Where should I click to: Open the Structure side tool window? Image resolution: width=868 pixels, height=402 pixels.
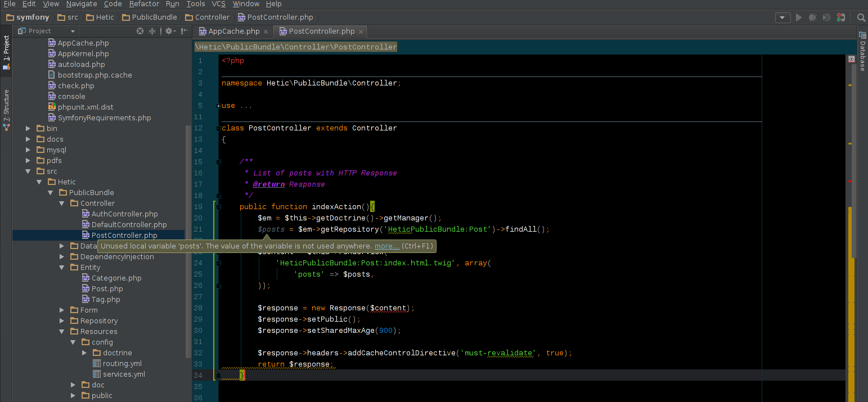(6, 110)
